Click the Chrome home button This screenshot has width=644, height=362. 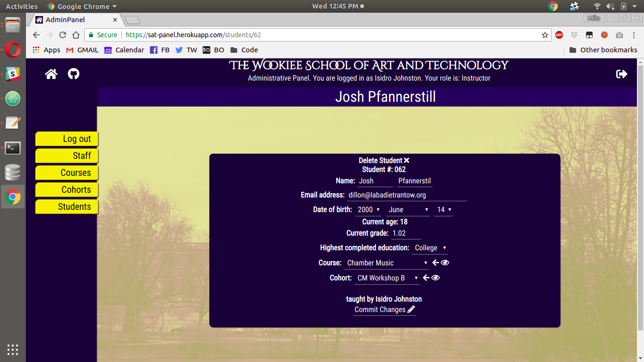pos(76,35)
